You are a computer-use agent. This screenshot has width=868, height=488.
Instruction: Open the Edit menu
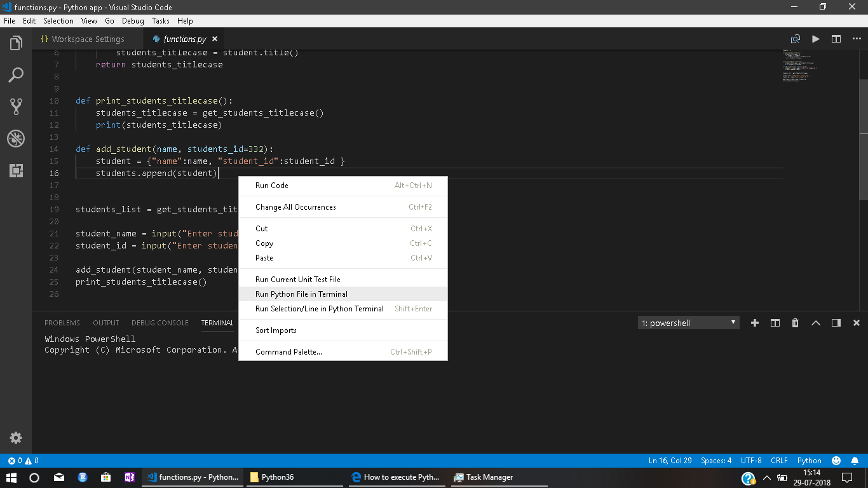click(29, 21)
